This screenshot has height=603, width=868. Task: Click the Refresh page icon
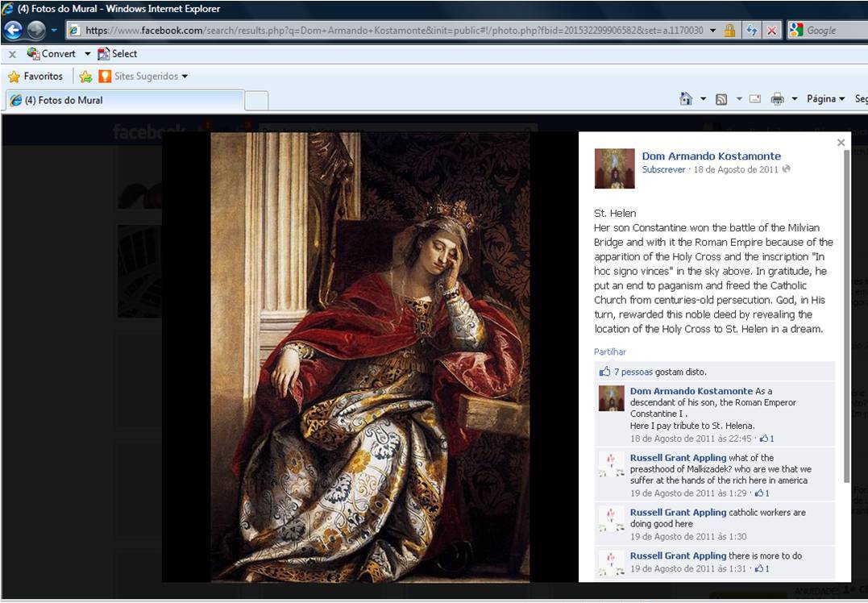(x=751, y=31)
